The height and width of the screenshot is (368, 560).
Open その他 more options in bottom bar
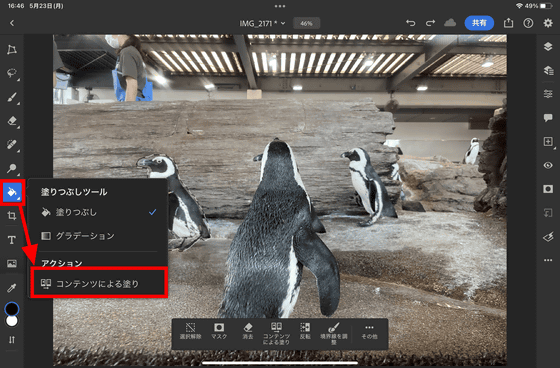(x=369, y=332)
